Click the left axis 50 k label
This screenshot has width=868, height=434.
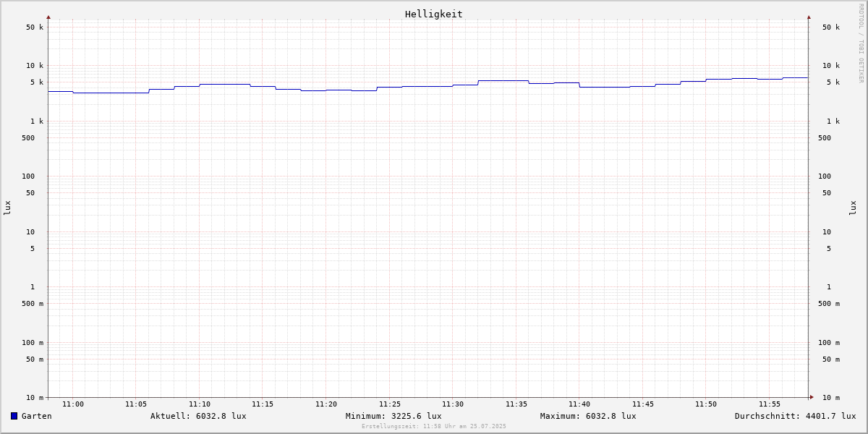[x=35, y=27]
